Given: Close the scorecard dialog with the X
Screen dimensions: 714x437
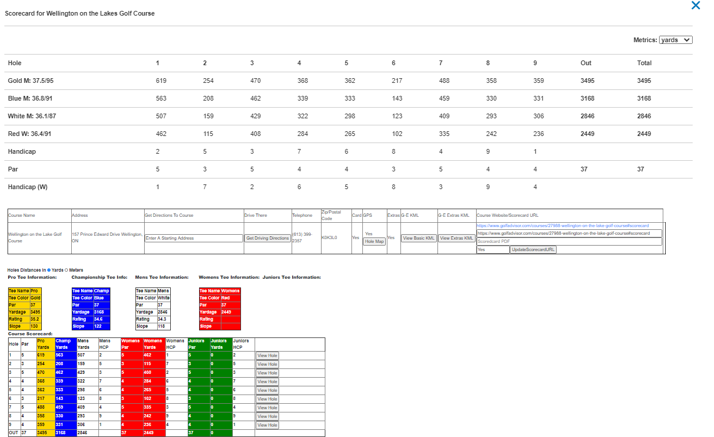Looking at the screenshot, I should 695,5.
